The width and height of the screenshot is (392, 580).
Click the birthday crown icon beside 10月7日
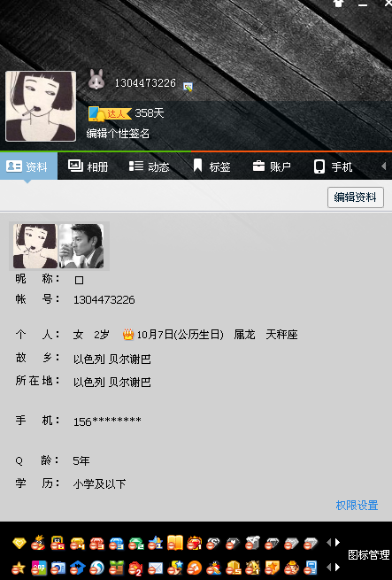pyautogui.click(x=128, y=335)
